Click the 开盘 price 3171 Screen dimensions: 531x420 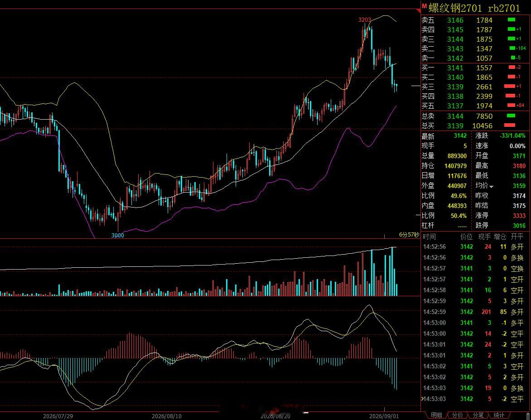519,156
